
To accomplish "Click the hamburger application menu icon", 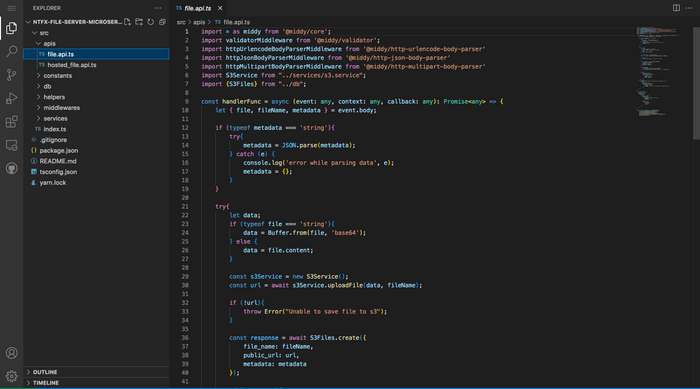I will (x=12, y=8).
